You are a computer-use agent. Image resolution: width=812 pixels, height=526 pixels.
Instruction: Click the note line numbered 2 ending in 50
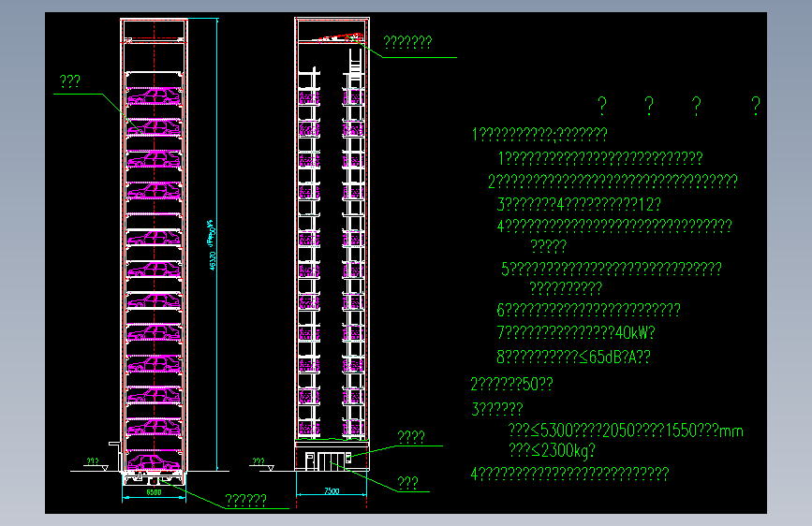(511, 384)
